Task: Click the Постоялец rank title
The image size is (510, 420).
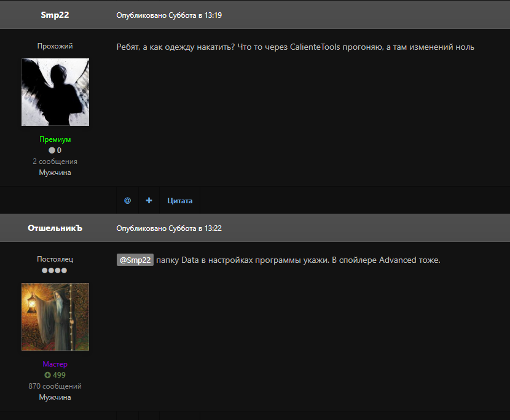Action: [x=55, y=259]
